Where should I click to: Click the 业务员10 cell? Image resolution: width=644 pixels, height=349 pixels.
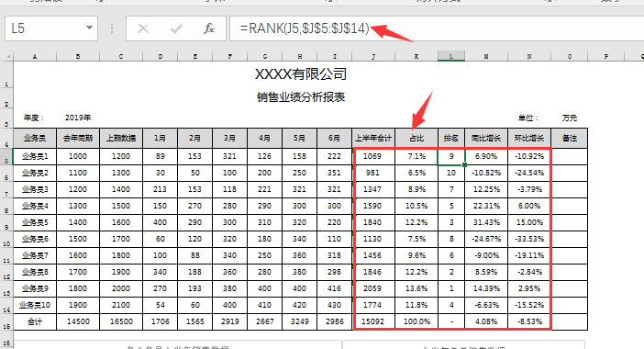[35, 306]
